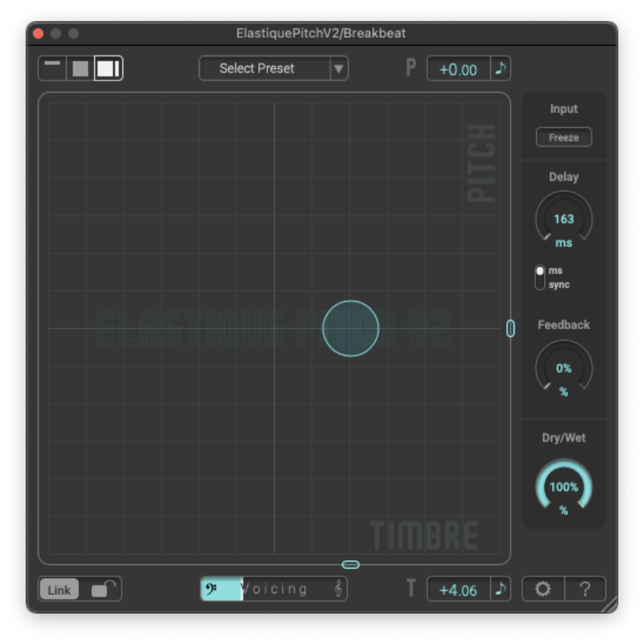This screenshot has height=644, width=644.
Task: Select the full view with side panel
Action: [x=108, y=68]
